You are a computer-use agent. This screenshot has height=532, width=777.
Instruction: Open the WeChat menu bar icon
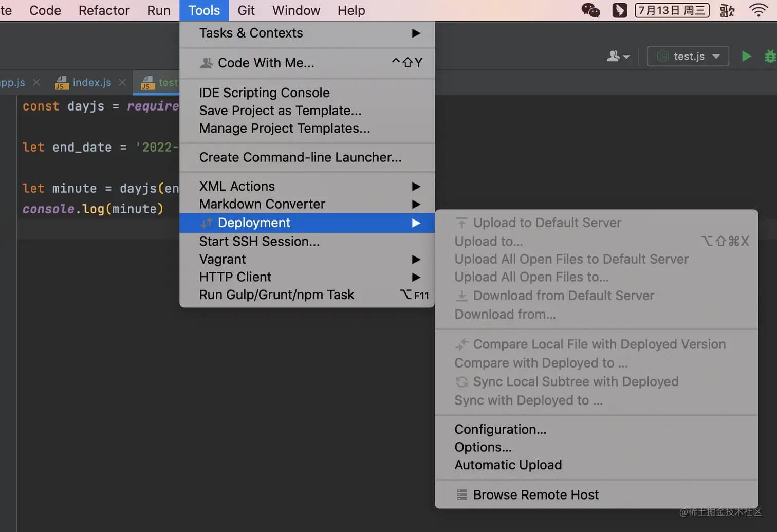click(590, 10)
